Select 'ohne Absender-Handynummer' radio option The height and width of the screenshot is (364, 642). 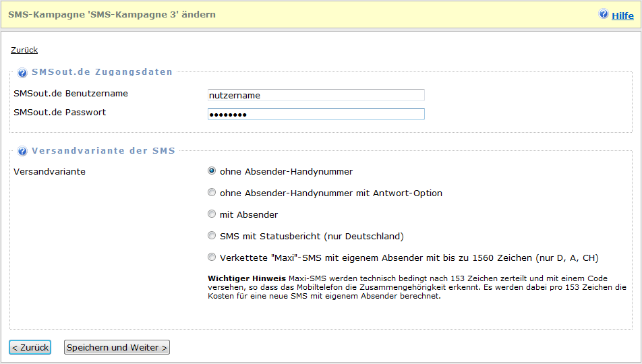coord(212,171)
